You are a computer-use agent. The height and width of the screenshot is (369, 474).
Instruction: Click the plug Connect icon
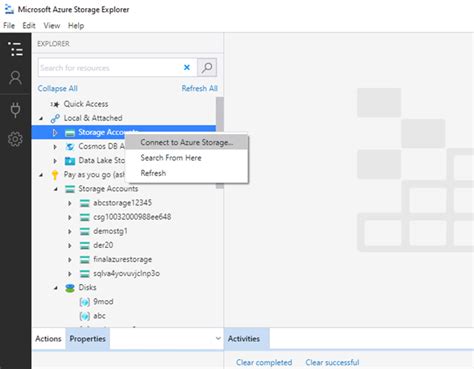point(15,110)
